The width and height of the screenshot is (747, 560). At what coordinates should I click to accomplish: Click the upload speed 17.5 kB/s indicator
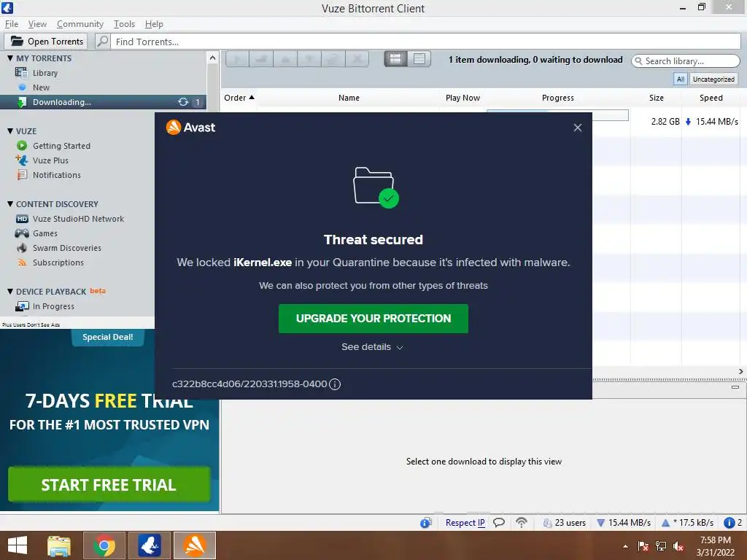[687, 522]
